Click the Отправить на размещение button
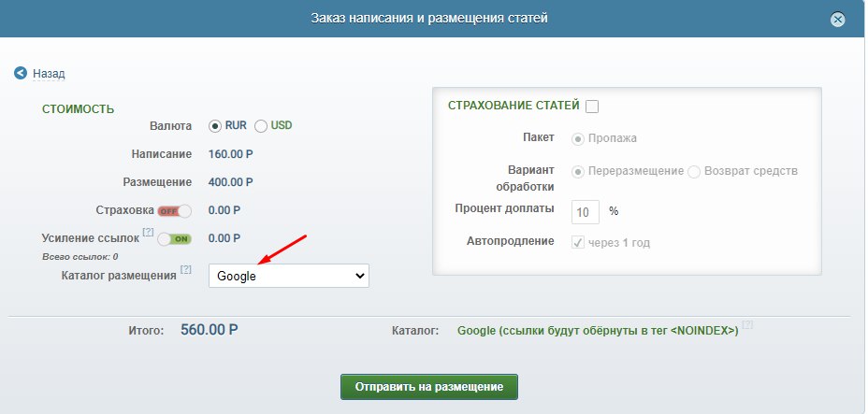 [x=429, y=386]
